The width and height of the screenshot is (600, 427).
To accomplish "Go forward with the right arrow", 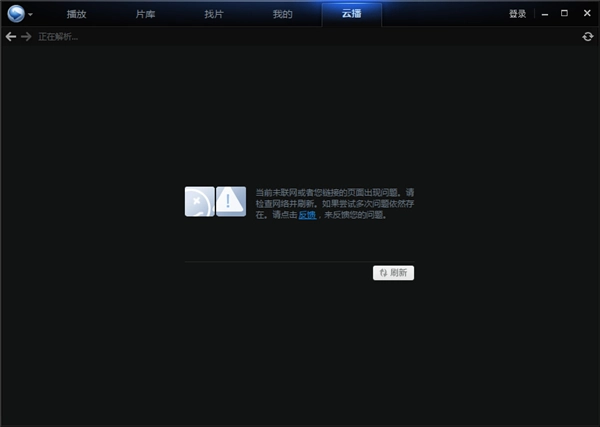I will 26,37.
